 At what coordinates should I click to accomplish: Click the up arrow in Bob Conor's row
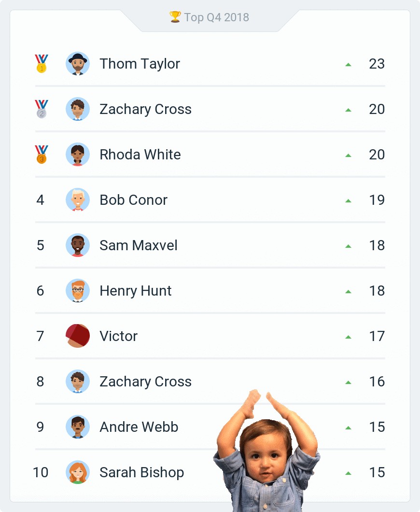pyautogui.click(x=348, y=200)
